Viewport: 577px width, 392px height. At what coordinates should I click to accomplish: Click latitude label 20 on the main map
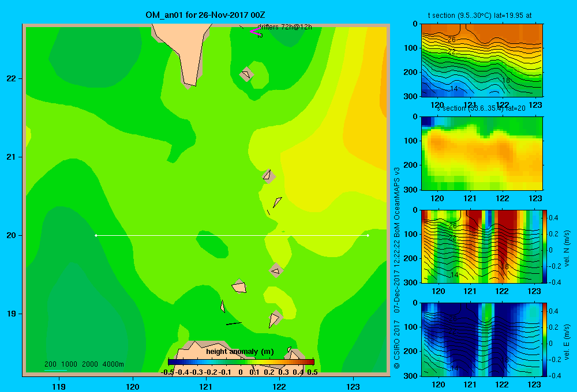(12, 235)
